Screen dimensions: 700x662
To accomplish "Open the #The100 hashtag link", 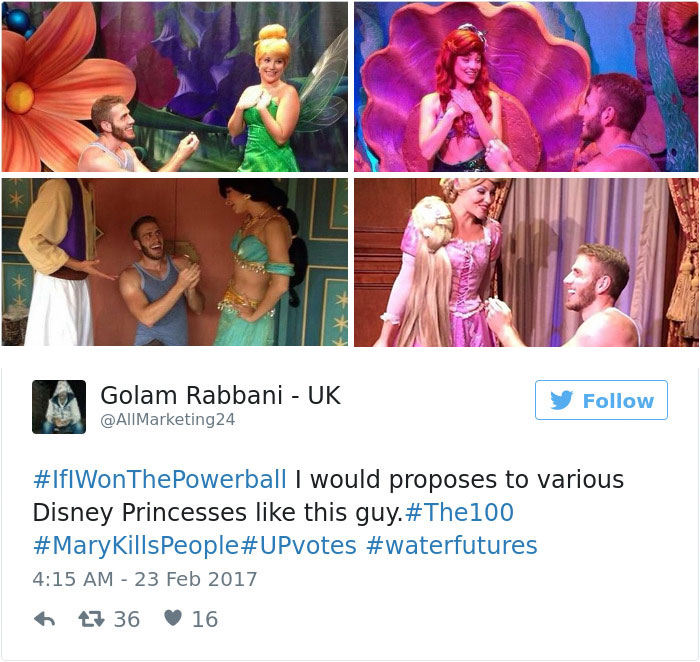I will pyautogui.click(x=459, y=512).
